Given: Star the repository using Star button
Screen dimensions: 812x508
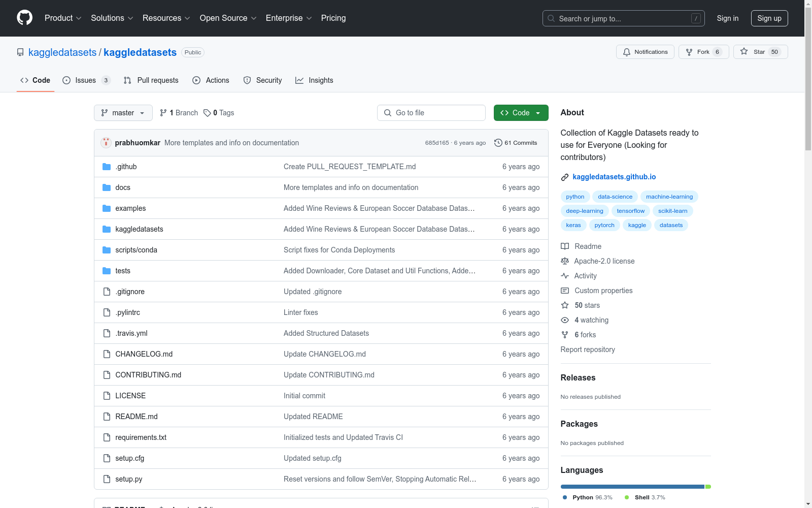Looking at the screenshot, I should click(760, 52).
